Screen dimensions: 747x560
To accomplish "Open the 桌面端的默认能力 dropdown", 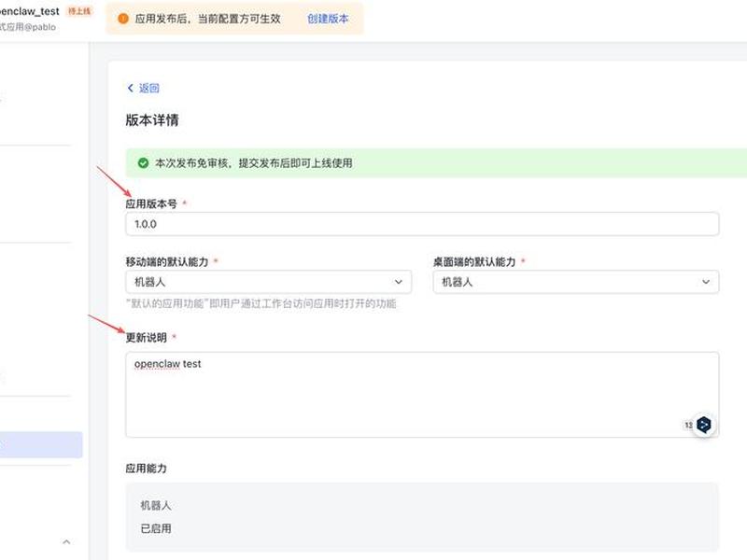I will point(576,282).
